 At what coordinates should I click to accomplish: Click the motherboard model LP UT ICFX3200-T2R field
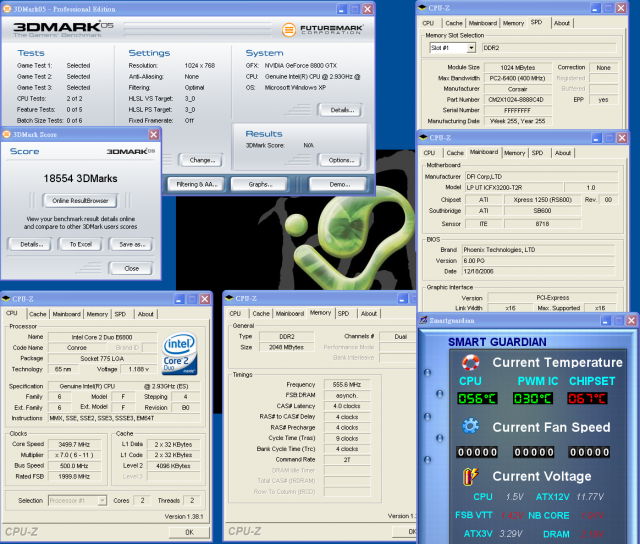tap(514, 188)
